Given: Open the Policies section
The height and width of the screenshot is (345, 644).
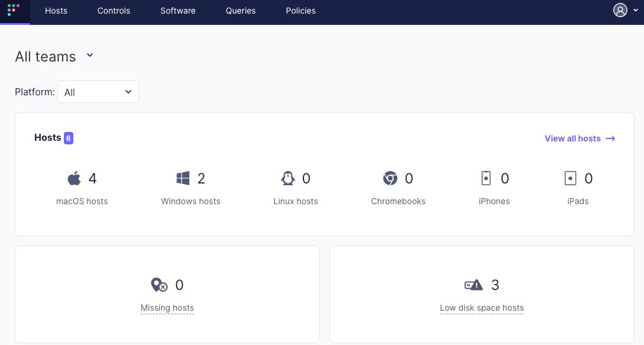Looking at the screenshot, I should point(300,10).
